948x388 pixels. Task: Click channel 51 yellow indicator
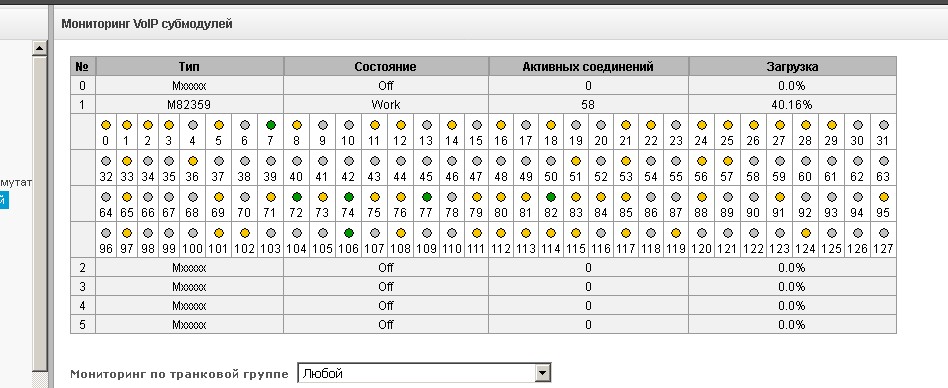click(576, 161)
